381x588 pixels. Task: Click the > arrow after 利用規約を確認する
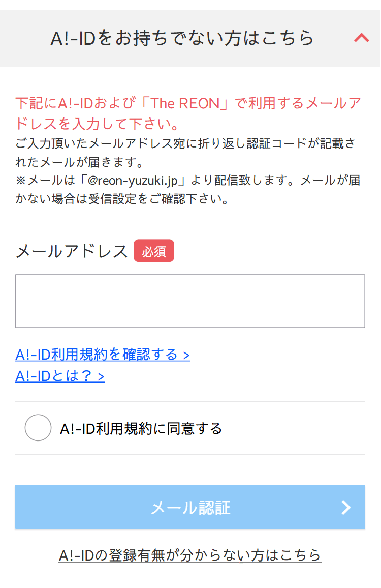tap(186, 355)
